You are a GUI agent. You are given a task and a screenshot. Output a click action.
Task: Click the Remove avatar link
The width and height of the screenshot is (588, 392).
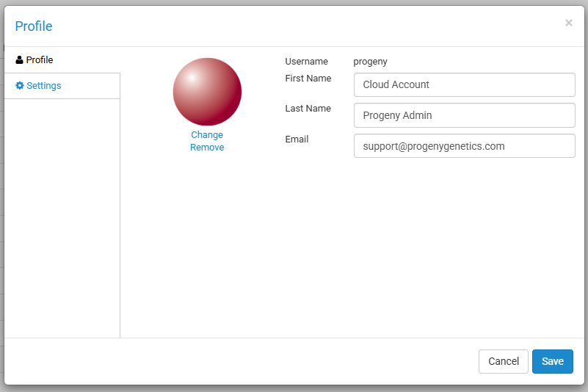point(207,148)
